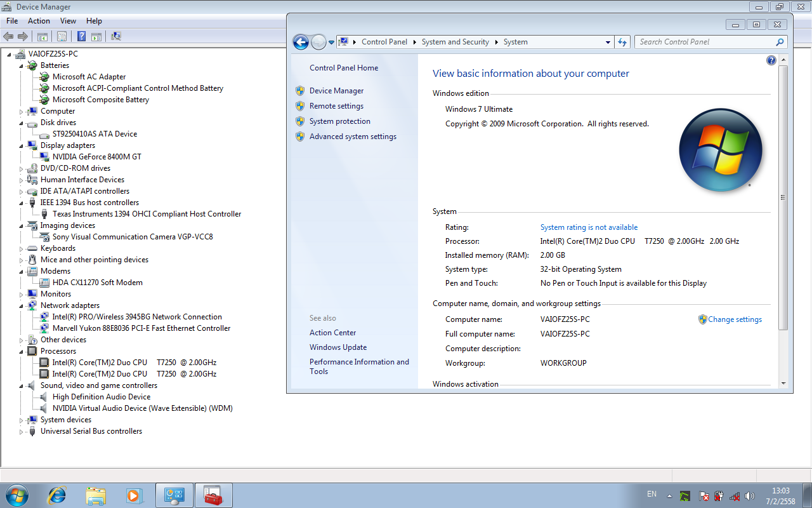Open the View menu
This screenshot has width=812, height=508.
pyautogui.click(x=68, y=21)
